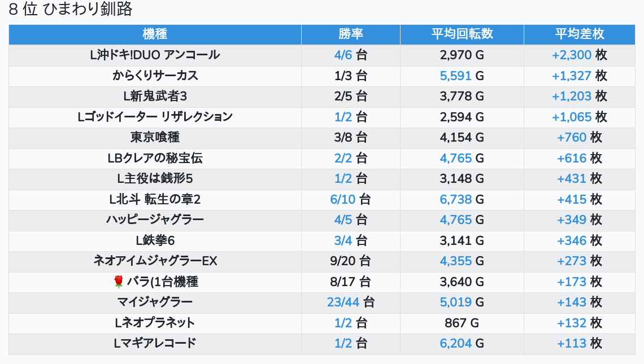Open LBクレアの秘宝伝 row

pos(155,158)
